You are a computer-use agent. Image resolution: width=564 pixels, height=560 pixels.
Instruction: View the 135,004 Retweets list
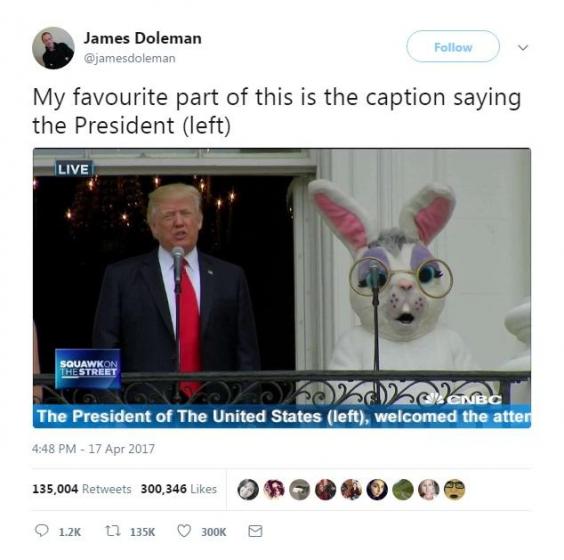click(82, 489)
